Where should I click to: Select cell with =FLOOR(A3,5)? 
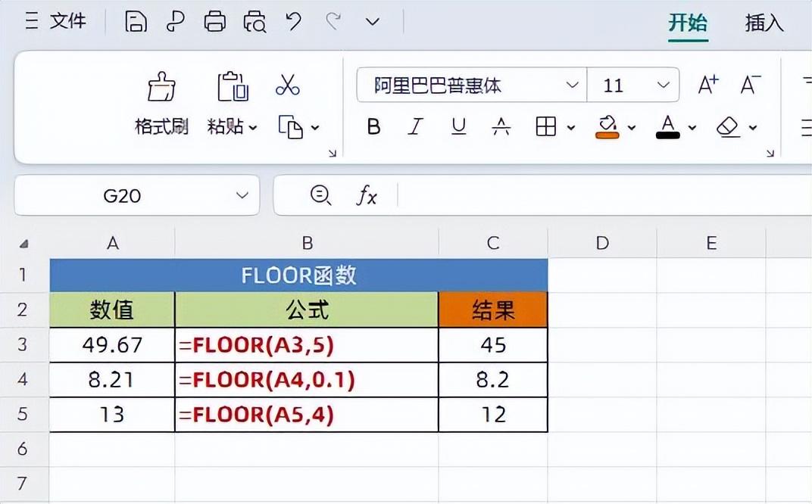[x=307, y=345]
